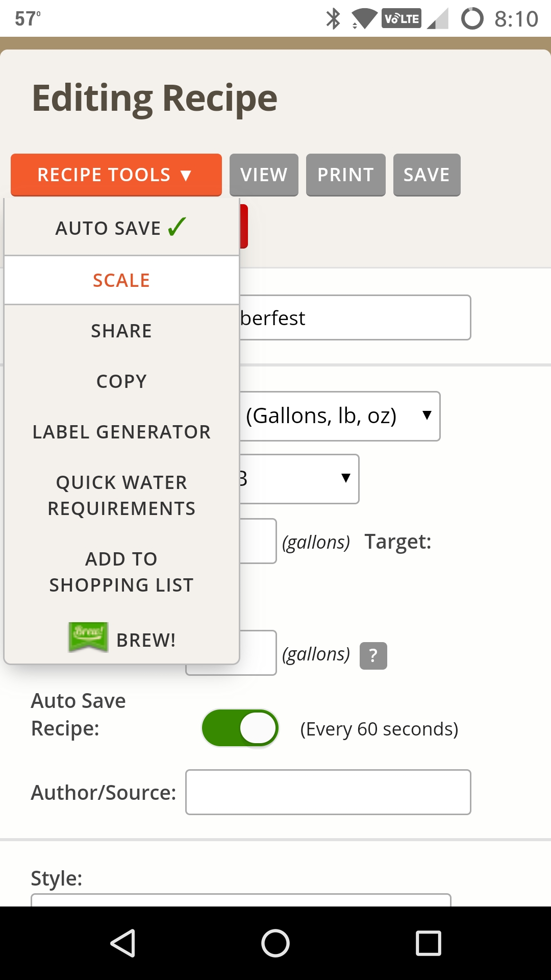Open the Label Generator menu item

[121, 432]
